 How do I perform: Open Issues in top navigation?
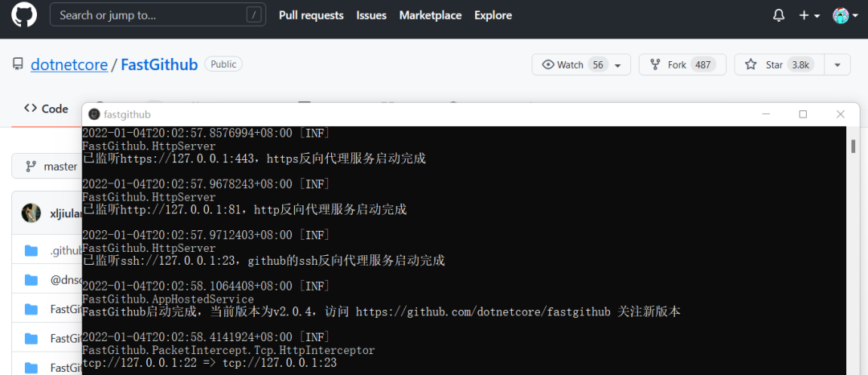pyautogui.click(x=371, y=15)
